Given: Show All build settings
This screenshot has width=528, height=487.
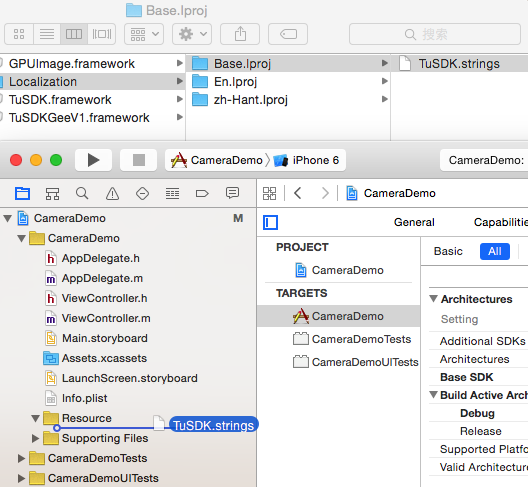Looking at the screenshot, I should click(x=495, y=251).
